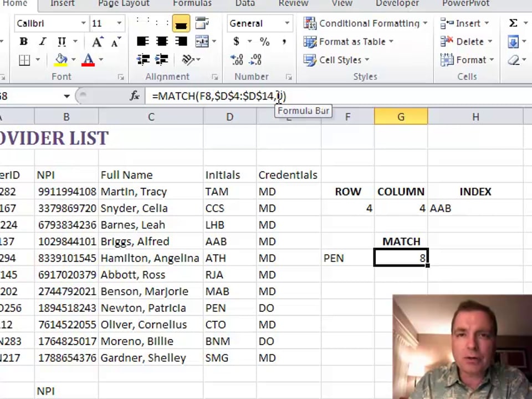Open Cell Styles gallery
The image size is (532, 399).
[336, 60]
